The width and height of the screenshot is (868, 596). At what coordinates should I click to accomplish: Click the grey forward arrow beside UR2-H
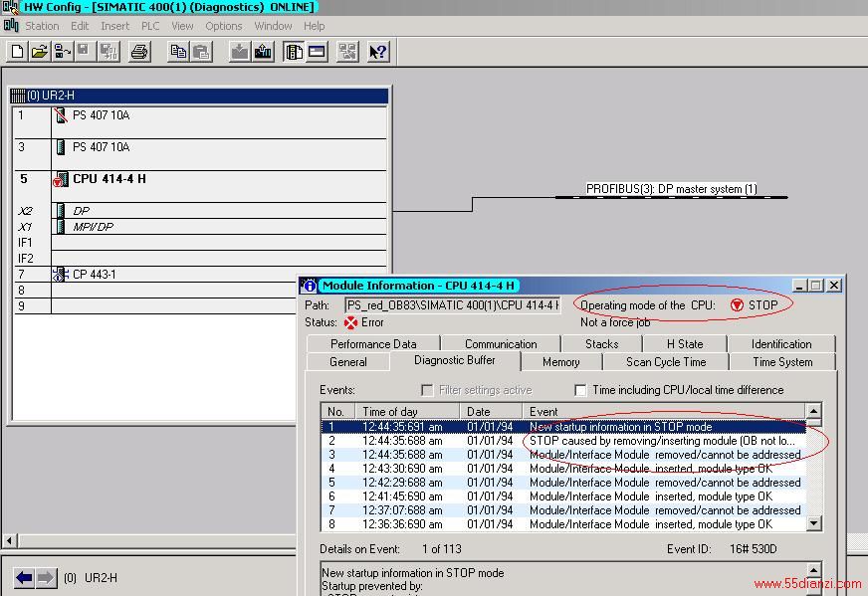click(x=45, y=578)
